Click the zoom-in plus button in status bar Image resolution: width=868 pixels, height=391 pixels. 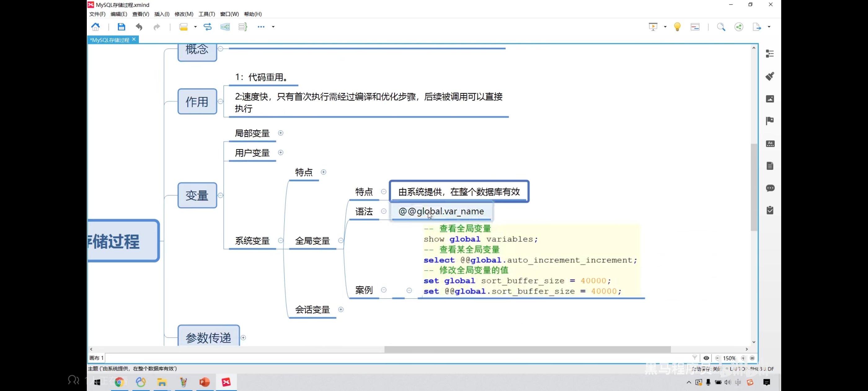743,358
